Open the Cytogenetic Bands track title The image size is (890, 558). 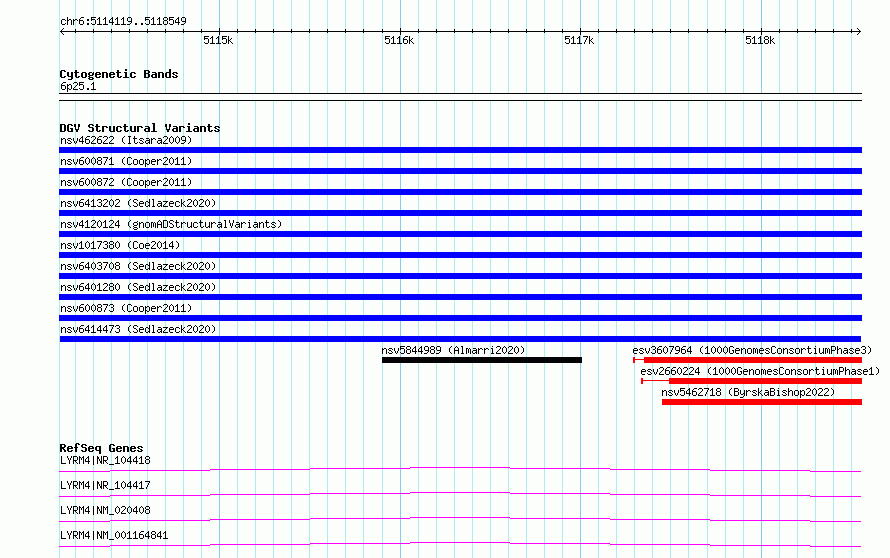[x=119, y=74]
